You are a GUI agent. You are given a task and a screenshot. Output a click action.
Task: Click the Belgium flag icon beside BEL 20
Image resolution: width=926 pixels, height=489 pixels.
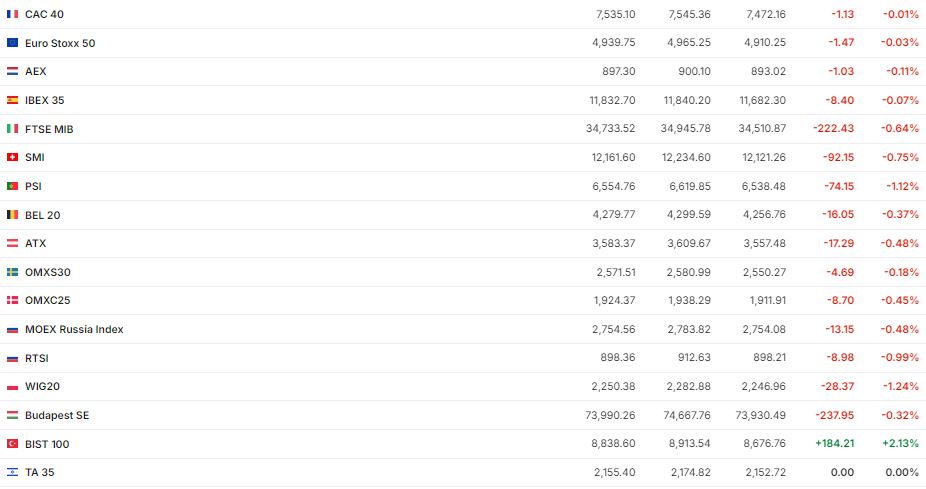(x=12, y=215)
